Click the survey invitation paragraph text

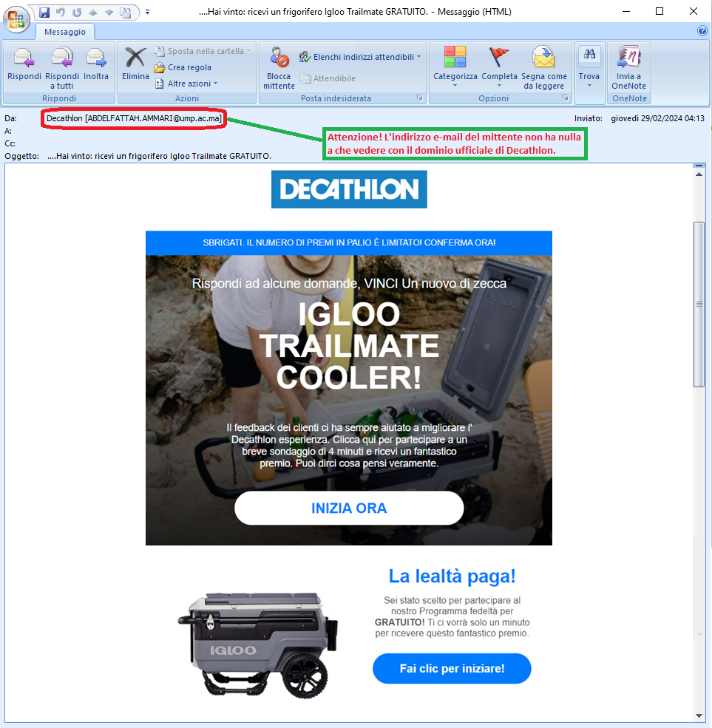click(x=349, y=446)
